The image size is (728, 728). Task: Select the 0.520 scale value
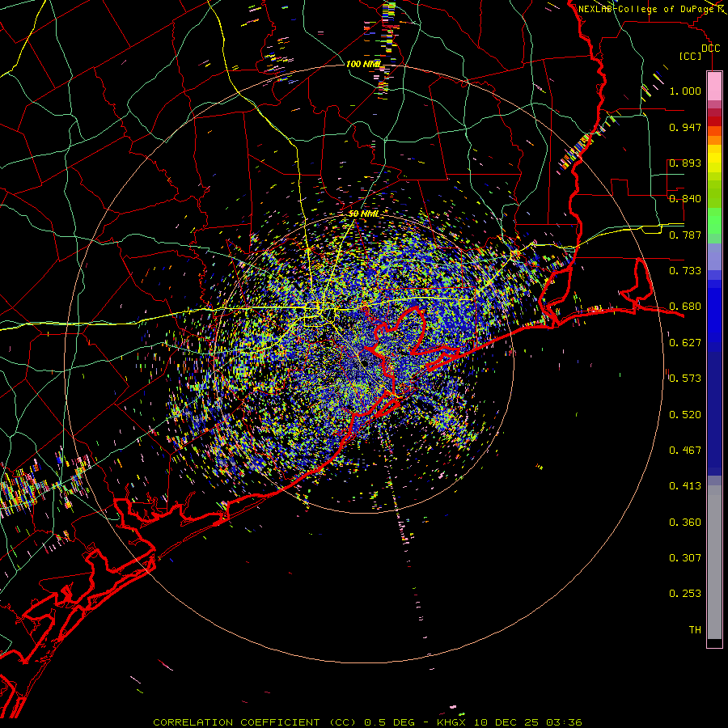685,415
